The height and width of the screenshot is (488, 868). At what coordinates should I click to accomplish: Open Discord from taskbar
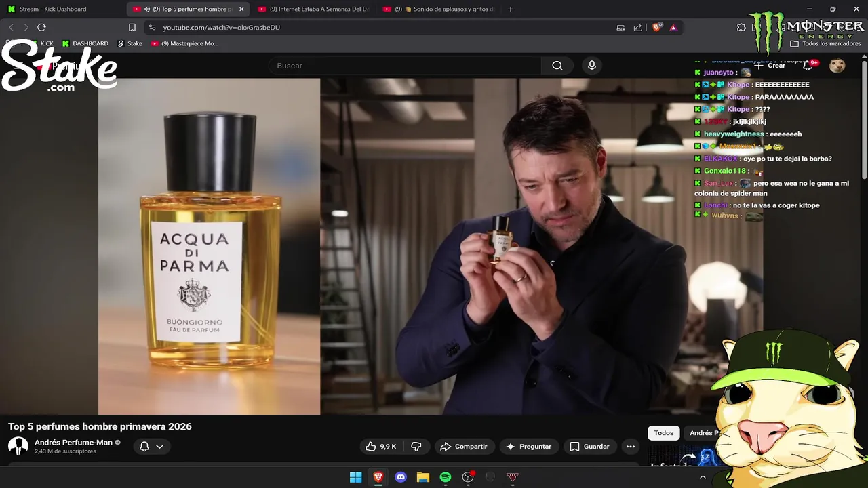[x=401, y=477]
